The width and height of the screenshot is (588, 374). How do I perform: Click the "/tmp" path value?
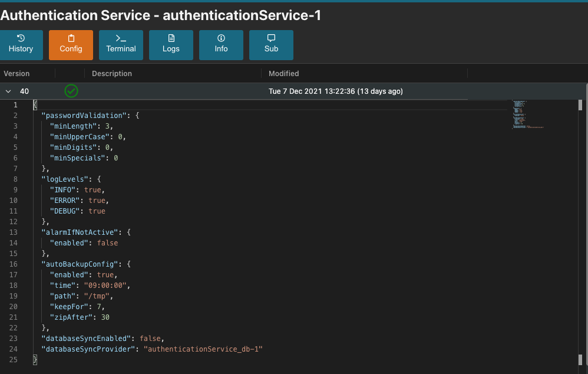97,296
